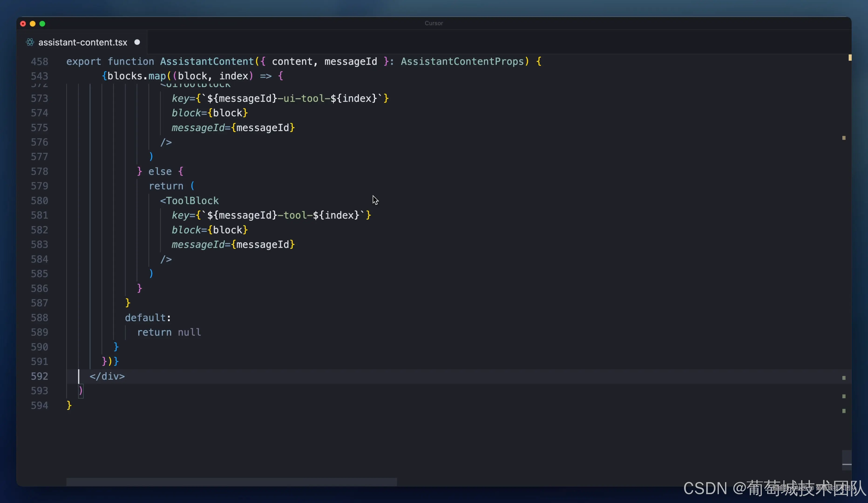Click the closing </div> tag on line 592
Viewport: 868px width, 503px height.
107,376
